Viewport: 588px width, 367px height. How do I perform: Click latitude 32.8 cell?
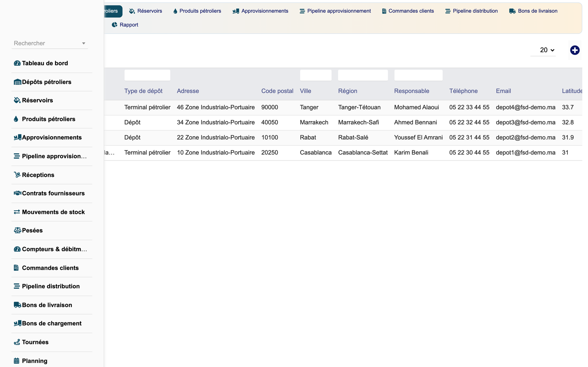click(x=568, y=123)
